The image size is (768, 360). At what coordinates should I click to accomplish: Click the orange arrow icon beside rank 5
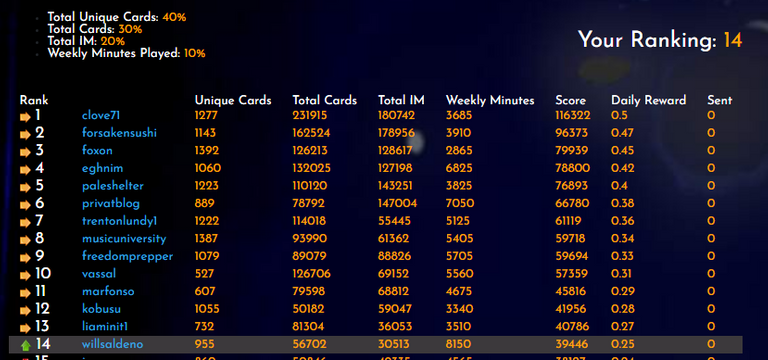coord(25,188)
